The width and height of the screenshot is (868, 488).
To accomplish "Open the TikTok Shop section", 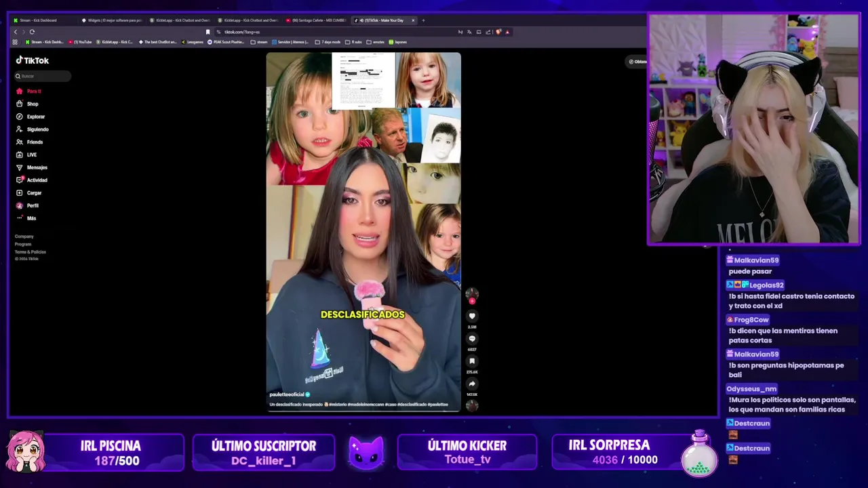I will coord(28,104).
